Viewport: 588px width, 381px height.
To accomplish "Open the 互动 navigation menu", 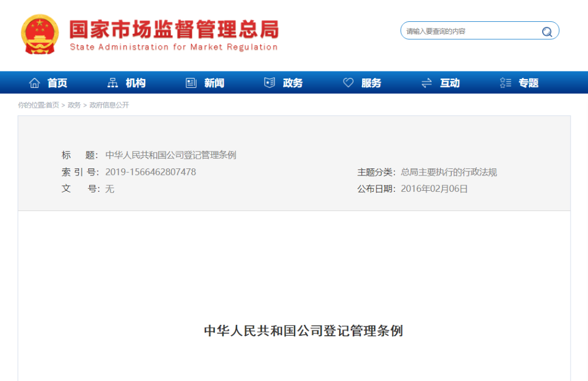I will click(x=450, y=83).
